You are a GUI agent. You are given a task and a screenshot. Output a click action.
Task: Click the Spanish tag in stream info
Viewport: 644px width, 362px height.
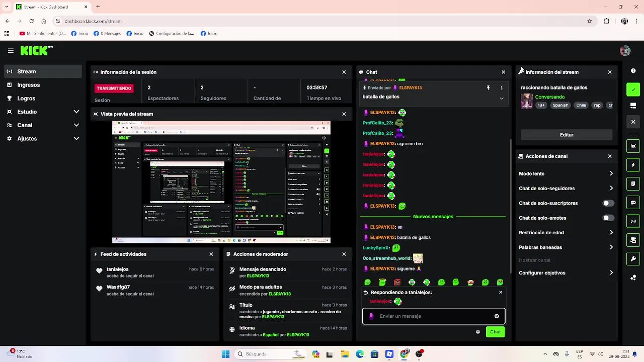pyautogui.click(x=560, y=105)
